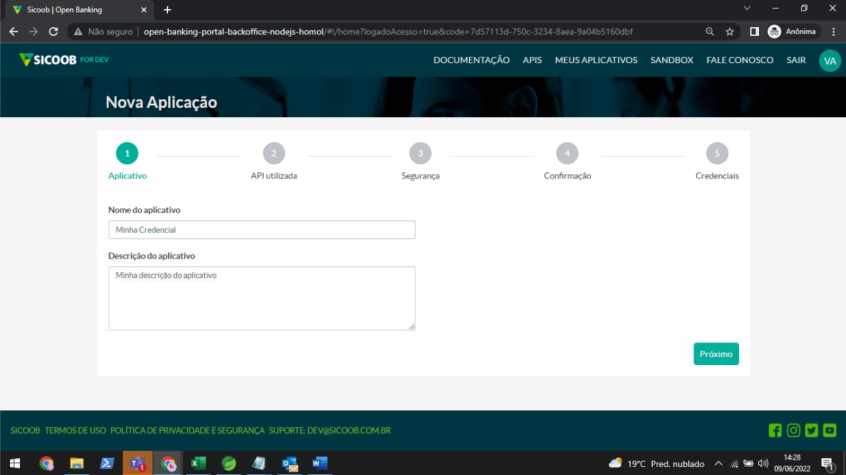Open Sicoob Twitter icon in footer

(811, 430)
